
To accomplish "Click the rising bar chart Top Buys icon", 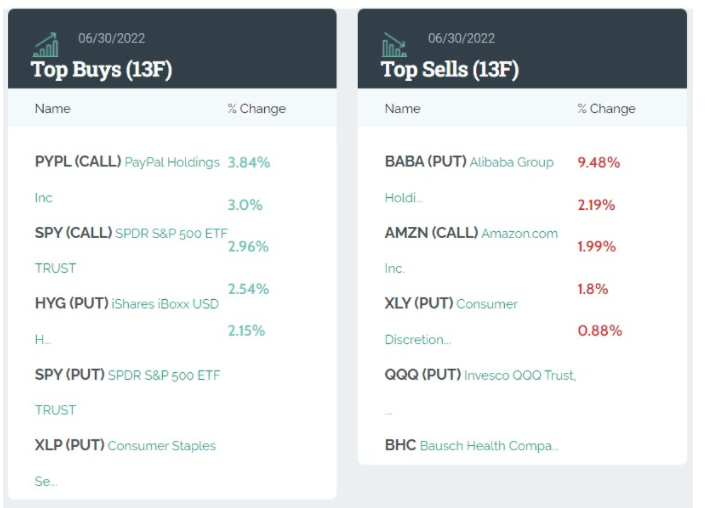I will pos(47,45).
